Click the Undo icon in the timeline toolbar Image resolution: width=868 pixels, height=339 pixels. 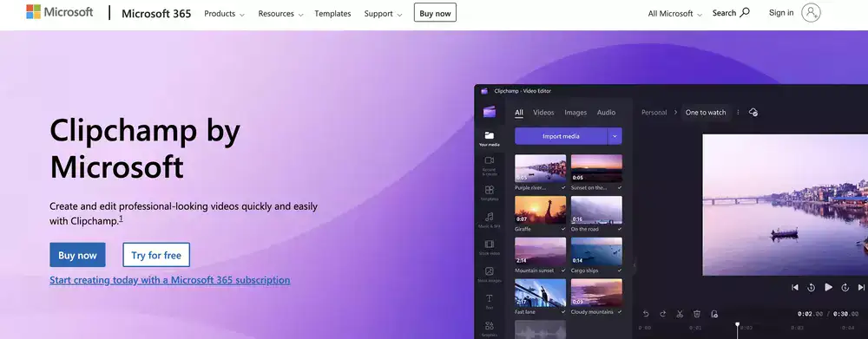click(x=646, y=314)
